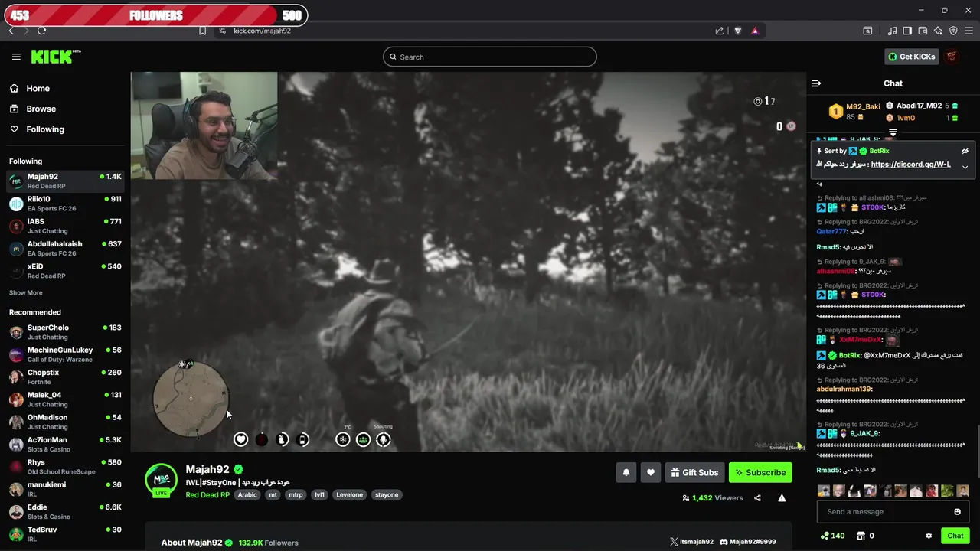Viewport: 980px width, 551px height.
Task: Select Abdullahalraish channel in Following list
Action: pyautogui.click(x=65, y=249)
